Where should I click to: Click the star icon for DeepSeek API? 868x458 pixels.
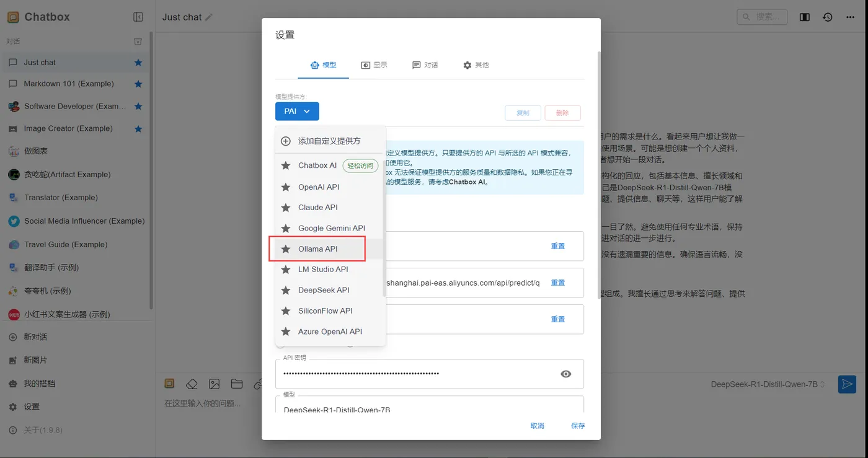286,290
